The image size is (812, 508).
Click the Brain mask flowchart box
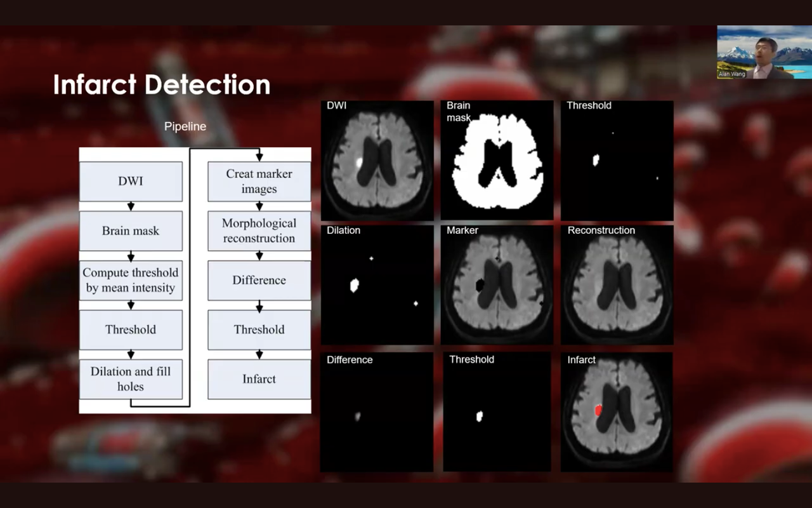pos(131,231)
